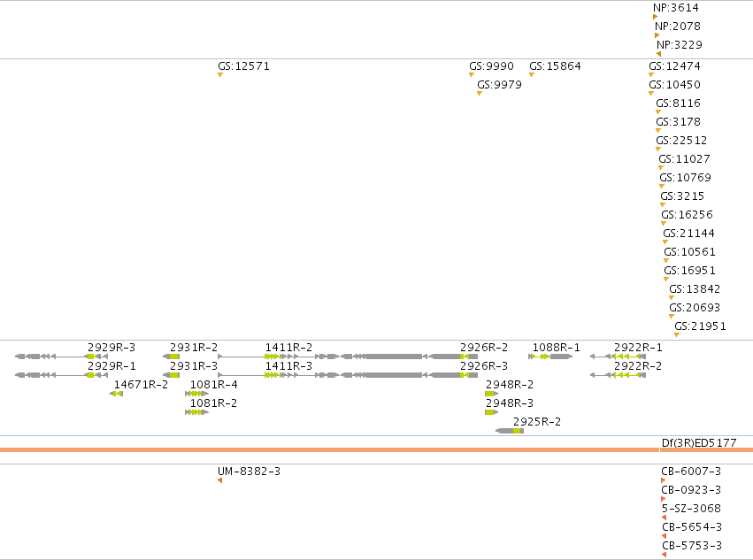
Task: Click the 14671R-2 transcript label
Action: point(141,385)
